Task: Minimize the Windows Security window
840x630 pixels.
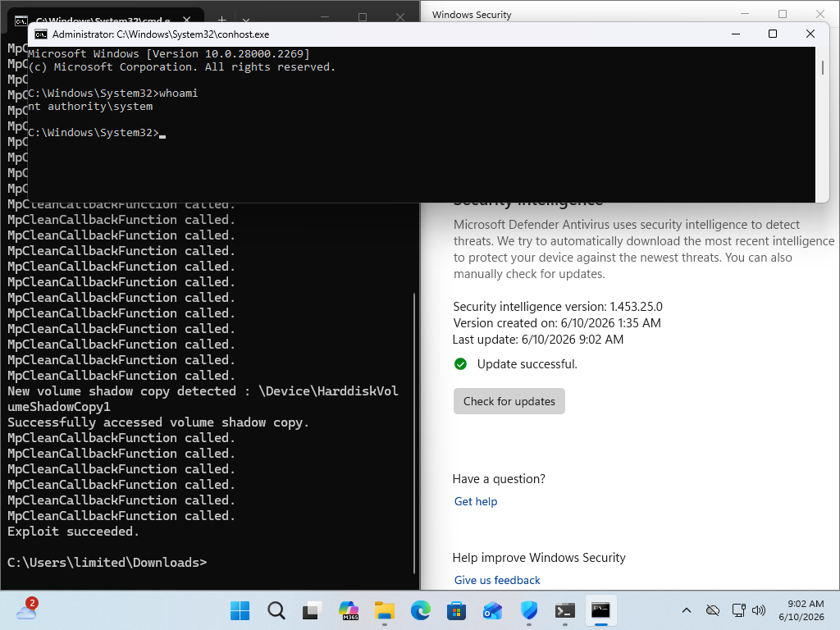Action: tap(745, 14)
